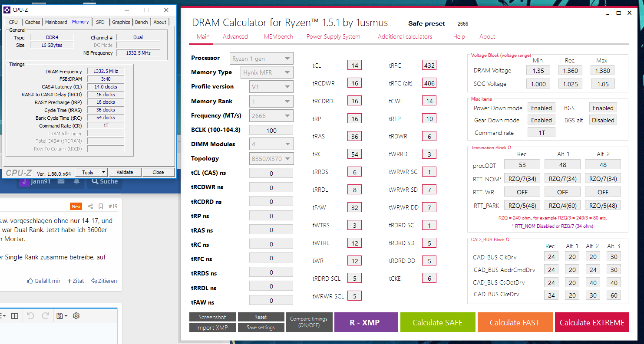Open post number #19 link
Image resolution: width=644 pixels, height=344 pixels.
point(113,206)
